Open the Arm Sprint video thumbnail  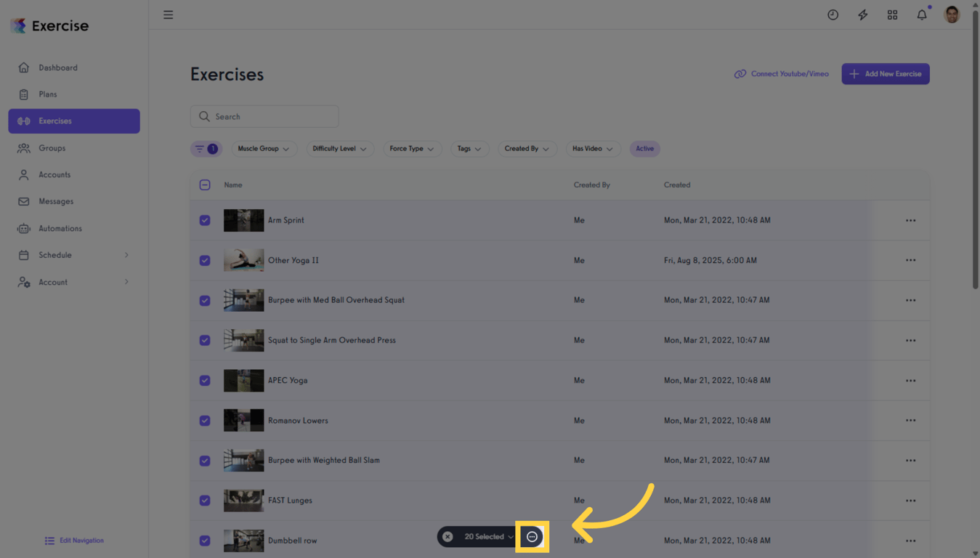243,220
